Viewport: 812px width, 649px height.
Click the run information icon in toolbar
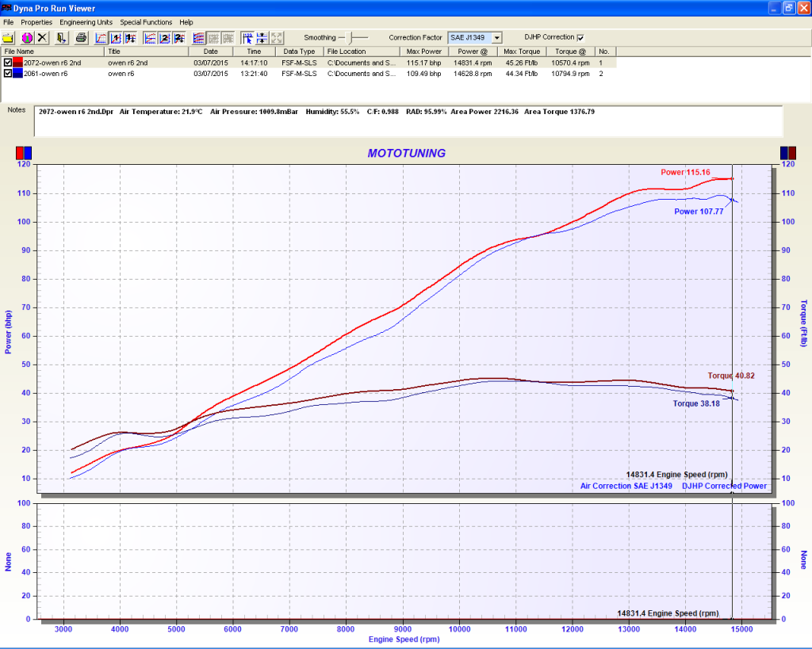[x=26, y=37]
